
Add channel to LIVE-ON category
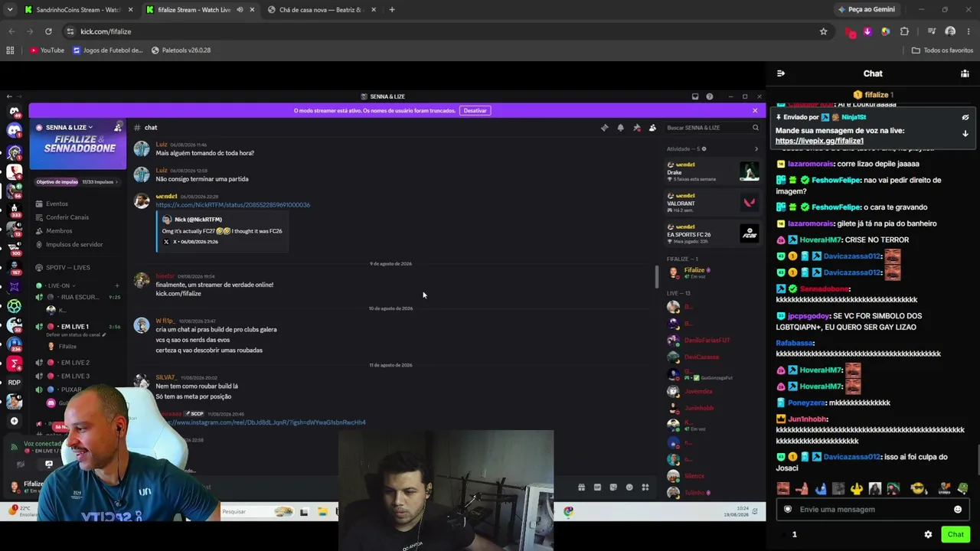(x=116, y=285)
